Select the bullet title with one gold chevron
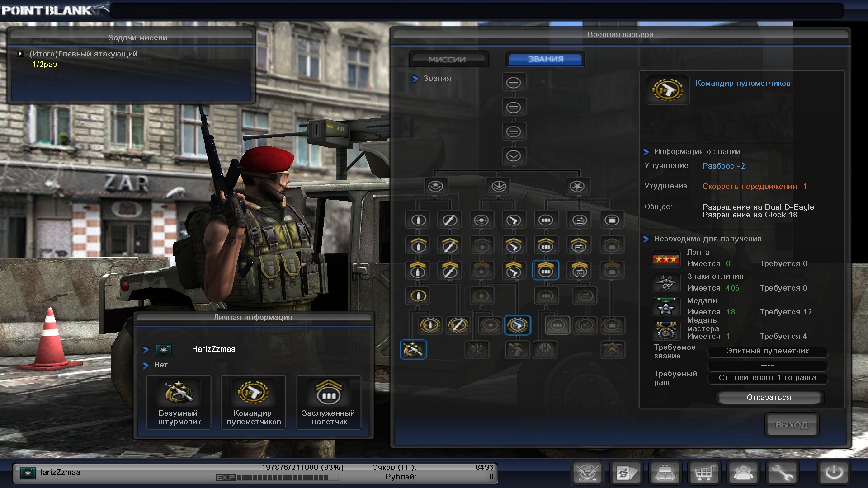 coord(418,245)
